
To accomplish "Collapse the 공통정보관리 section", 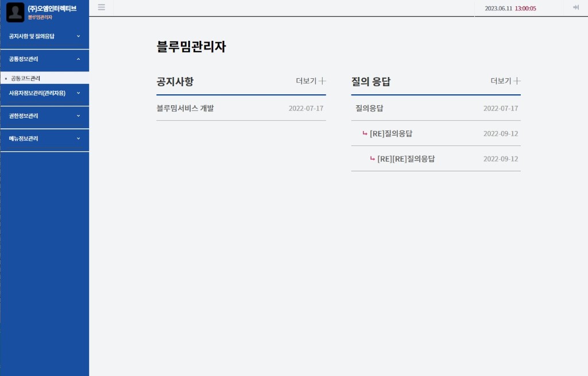I will (44, 59).
